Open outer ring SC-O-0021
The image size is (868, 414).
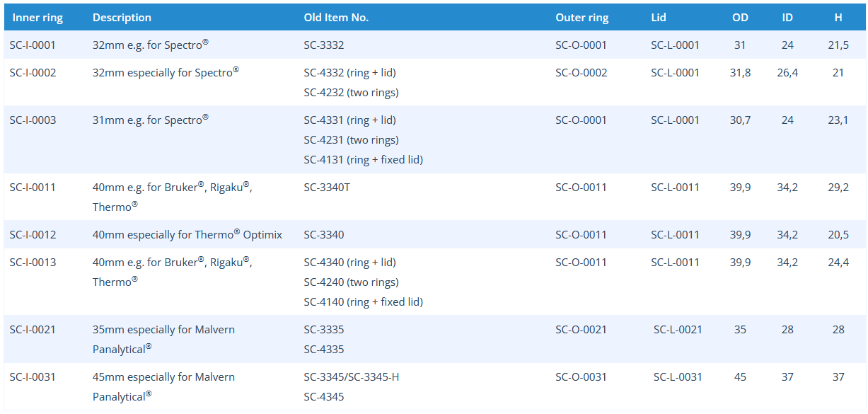click(x=581, y=330)
